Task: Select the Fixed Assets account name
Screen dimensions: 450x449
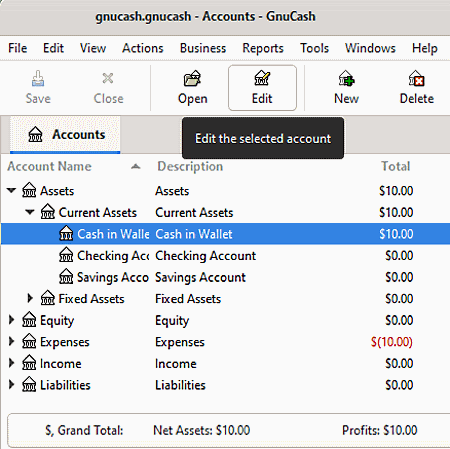Action: tap(91, 299)
